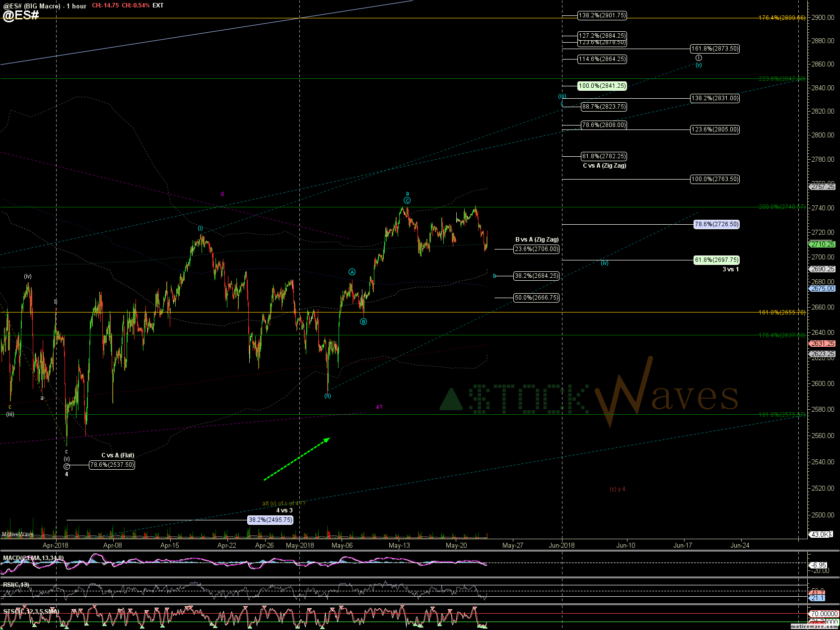Click the cyan circled A wave marker
Image resolution: width=840 pixels, height=630 pixels.
tap(352, 272)
